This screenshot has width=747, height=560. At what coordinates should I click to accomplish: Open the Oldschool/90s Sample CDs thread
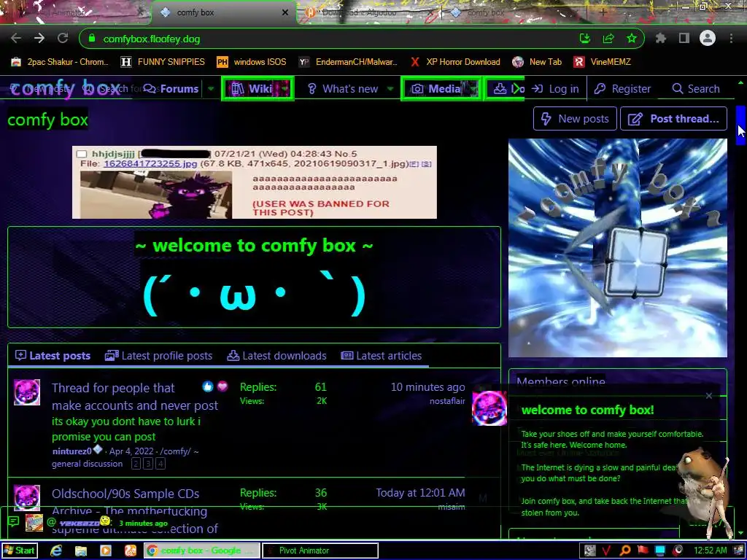125,494
